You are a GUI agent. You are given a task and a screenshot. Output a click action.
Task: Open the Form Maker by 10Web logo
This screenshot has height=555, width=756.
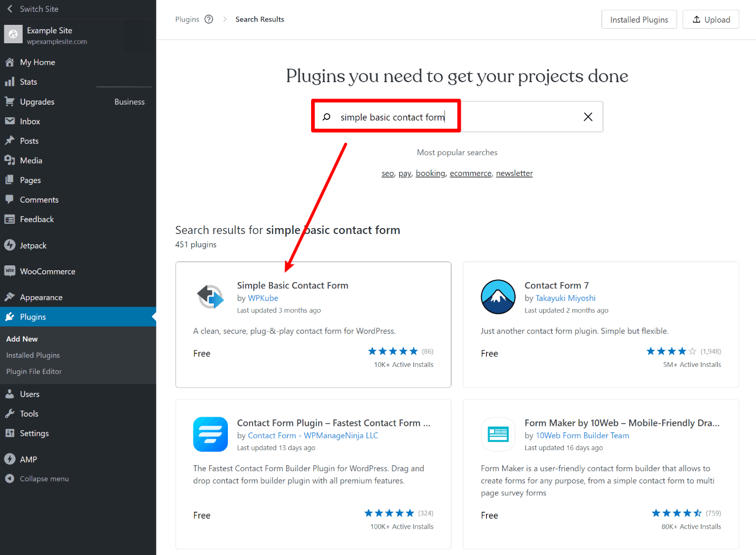498,434
